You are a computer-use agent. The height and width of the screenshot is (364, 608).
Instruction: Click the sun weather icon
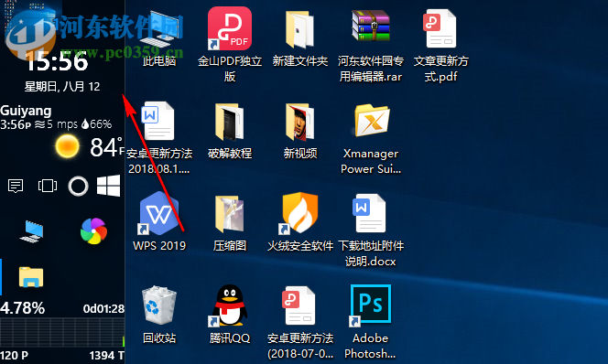click(x=67, y=146)
